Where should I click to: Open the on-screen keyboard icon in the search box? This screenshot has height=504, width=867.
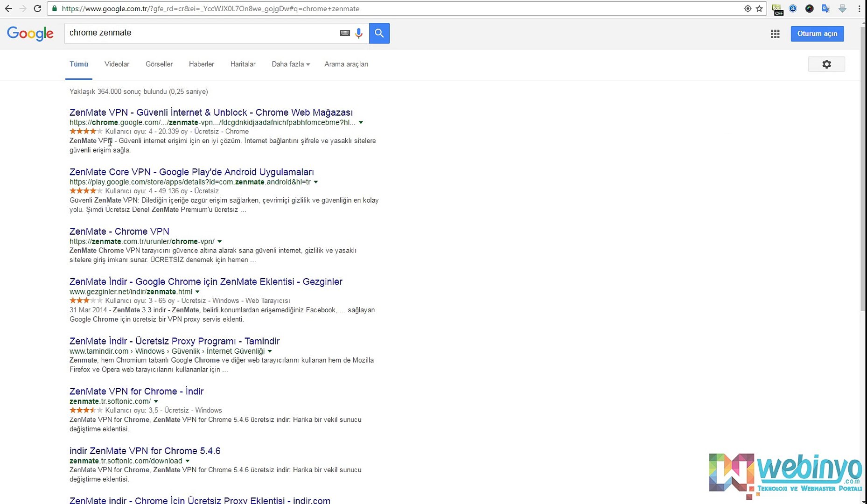point(345,33)
